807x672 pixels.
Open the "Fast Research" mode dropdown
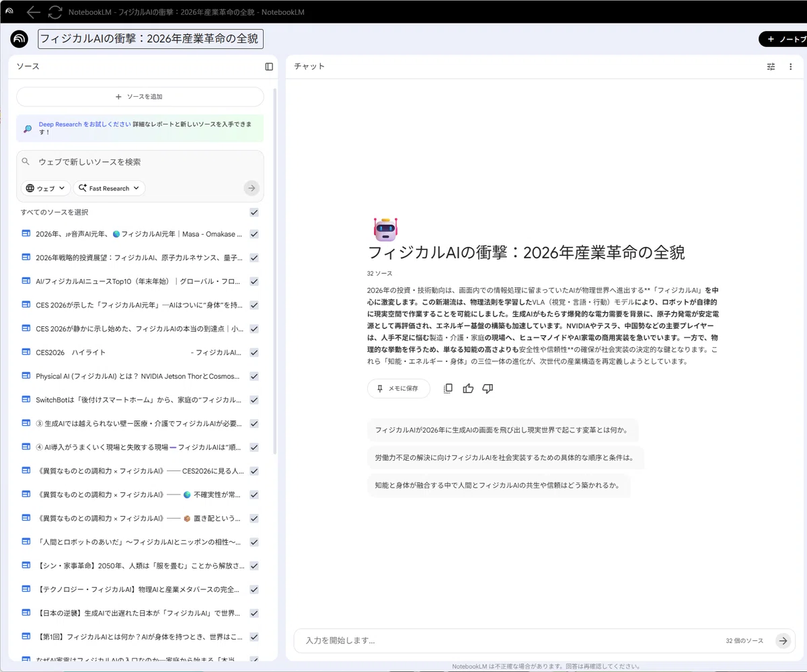click(109, 188)
